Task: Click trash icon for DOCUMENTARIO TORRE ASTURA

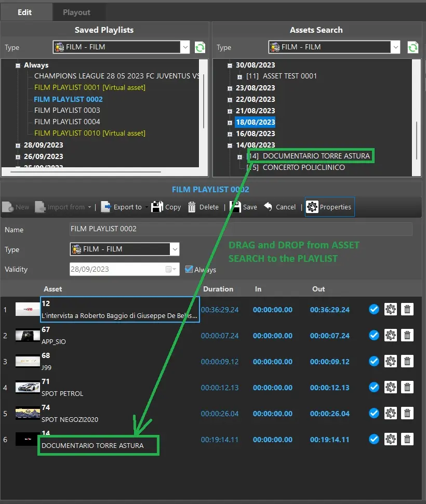Action: coord(408,440)
